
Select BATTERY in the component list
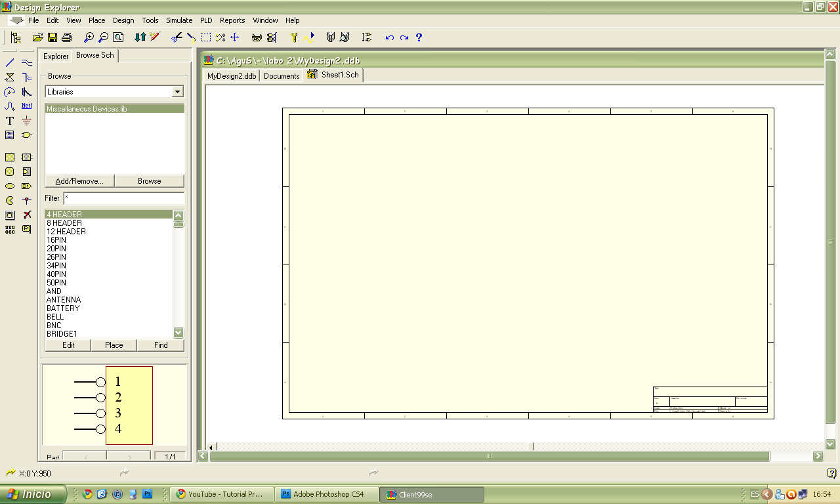(x=63, y=308)
